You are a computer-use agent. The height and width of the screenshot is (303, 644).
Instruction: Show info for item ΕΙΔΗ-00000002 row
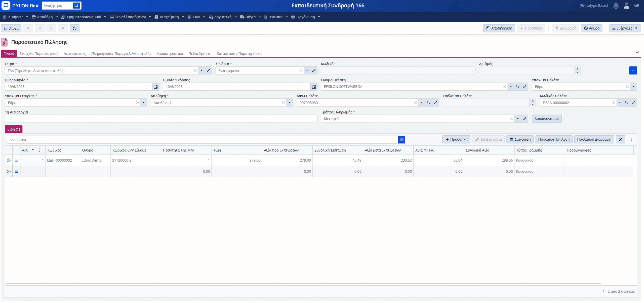(x=9, y=160)
